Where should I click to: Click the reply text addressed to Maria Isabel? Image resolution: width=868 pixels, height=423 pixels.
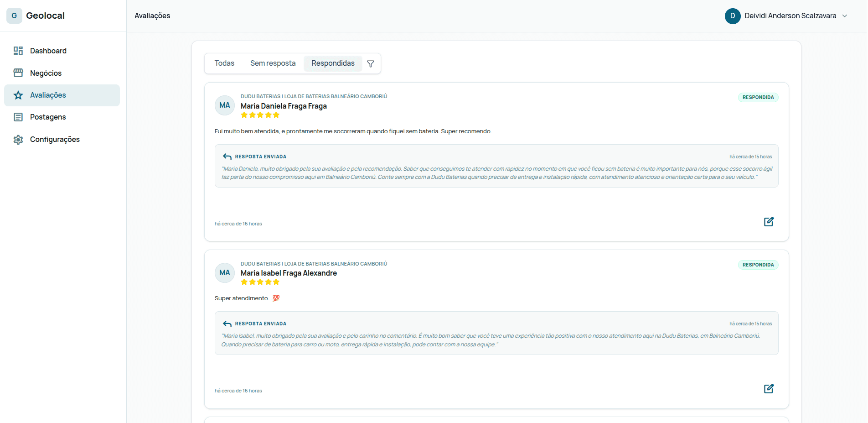491,340
